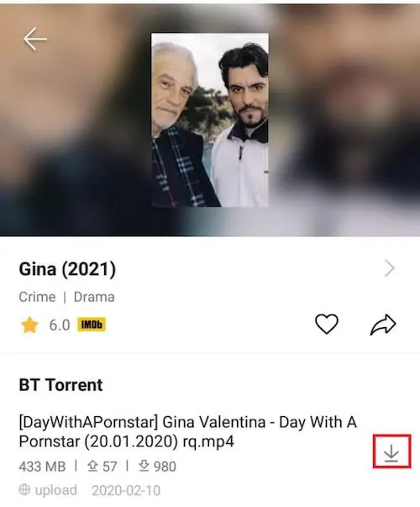The image size is (420, 507).
Task: Tap the heart icon to favorite movie
Action: click(327, 324)
